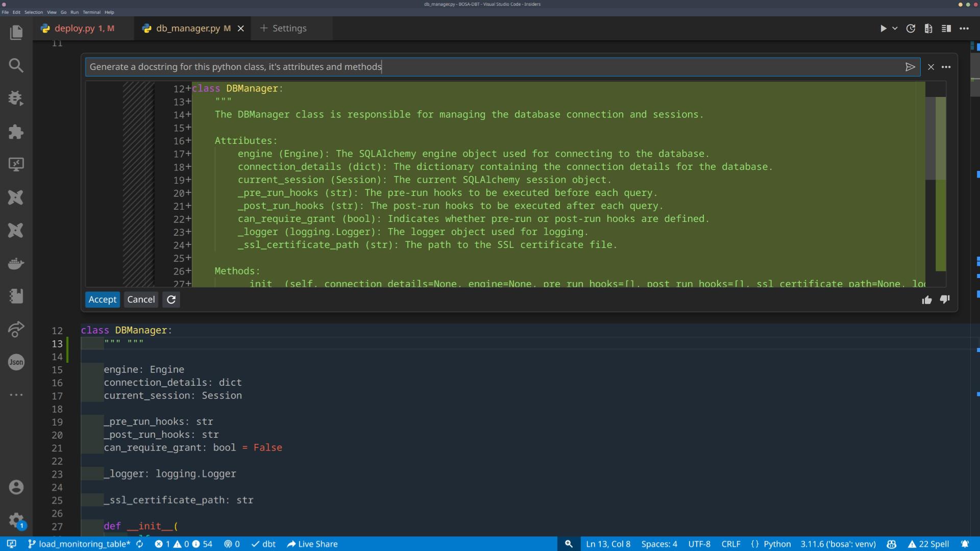Expand the Run Python File dropdown arrow
980x551 pixels.
click(895, 29)
